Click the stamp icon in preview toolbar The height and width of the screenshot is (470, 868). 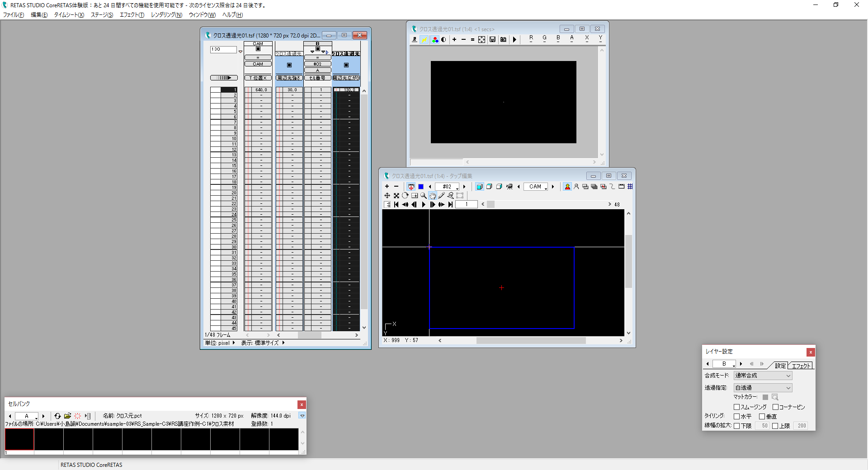(x=415, y=40)
